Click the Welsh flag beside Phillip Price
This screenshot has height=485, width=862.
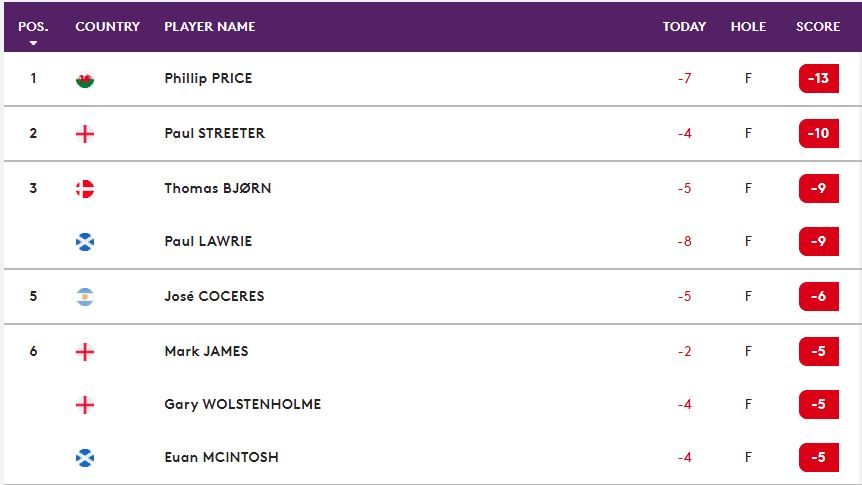coord(85,79)
